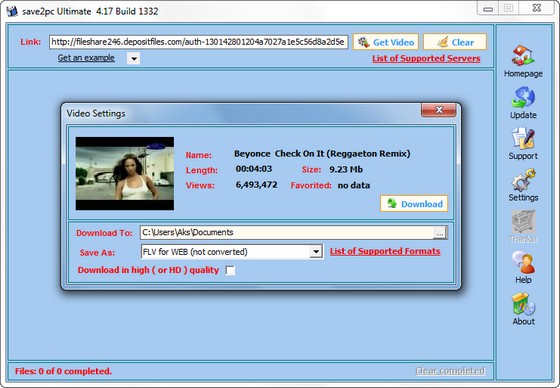
Task: Click the Get Video button
Action: [385, 42]
